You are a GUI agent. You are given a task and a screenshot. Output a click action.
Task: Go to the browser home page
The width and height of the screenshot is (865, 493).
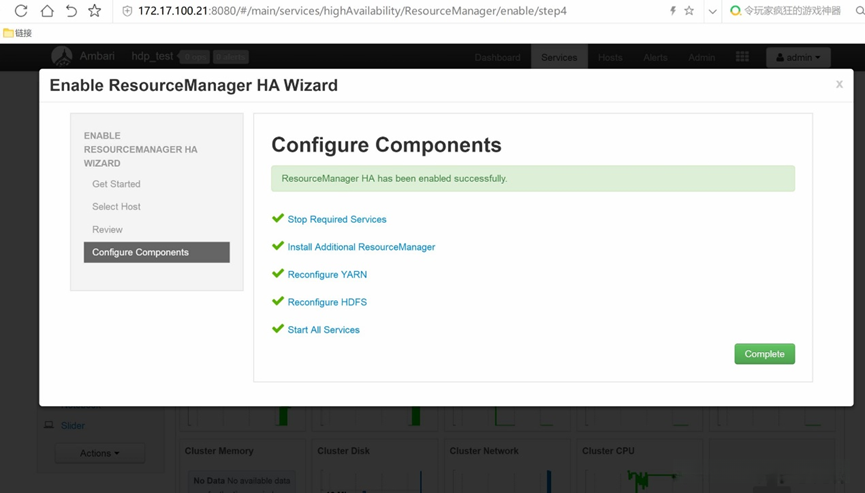(x=46, y=11)
